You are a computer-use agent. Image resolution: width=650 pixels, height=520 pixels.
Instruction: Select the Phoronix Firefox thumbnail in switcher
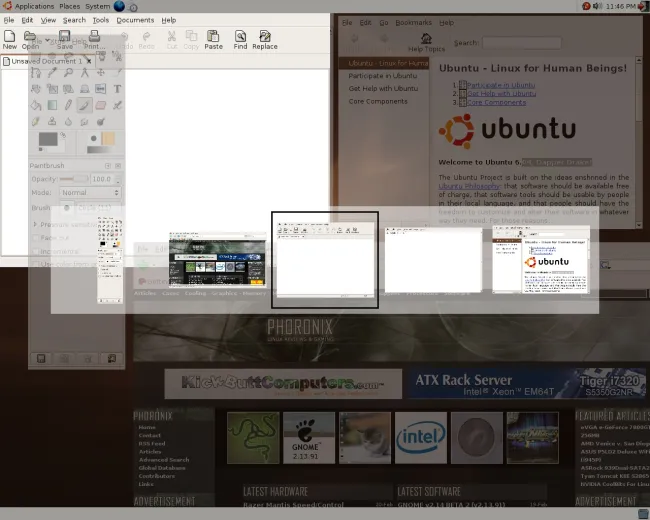[218, 260]
